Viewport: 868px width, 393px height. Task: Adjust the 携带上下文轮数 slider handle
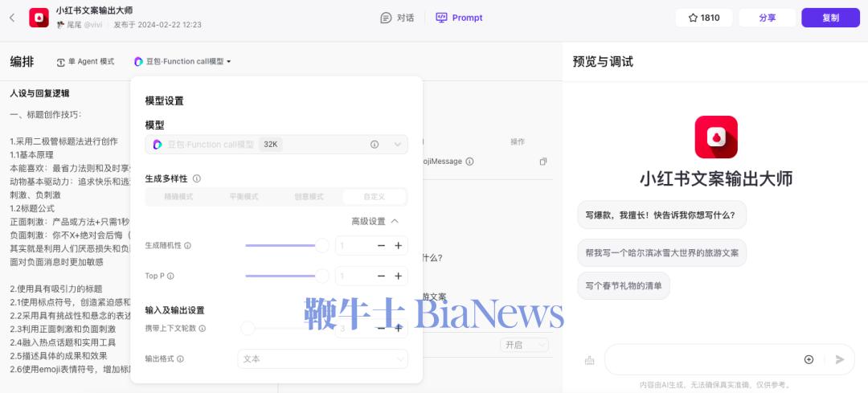click(x=248, y=328)
